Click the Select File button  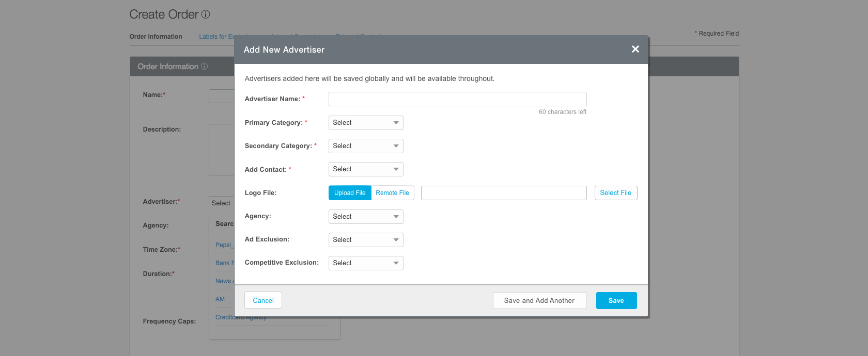tap(615, 193)
